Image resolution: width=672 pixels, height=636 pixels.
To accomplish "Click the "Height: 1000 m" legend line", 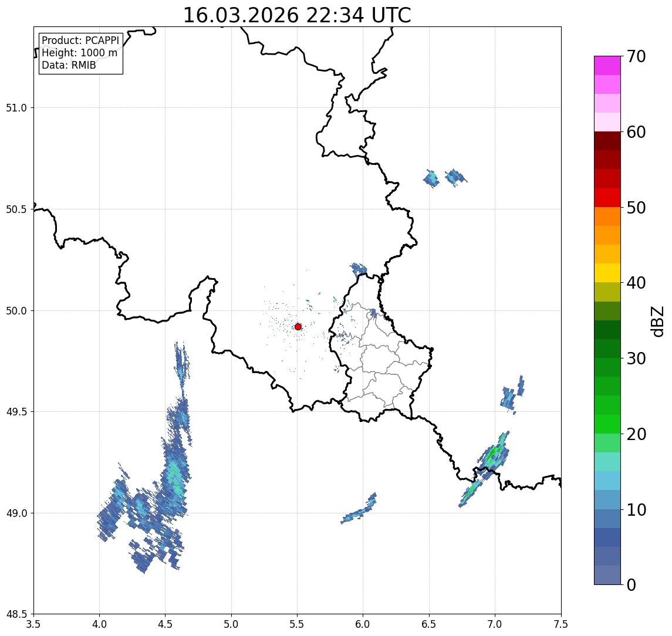I will [79, 53].
